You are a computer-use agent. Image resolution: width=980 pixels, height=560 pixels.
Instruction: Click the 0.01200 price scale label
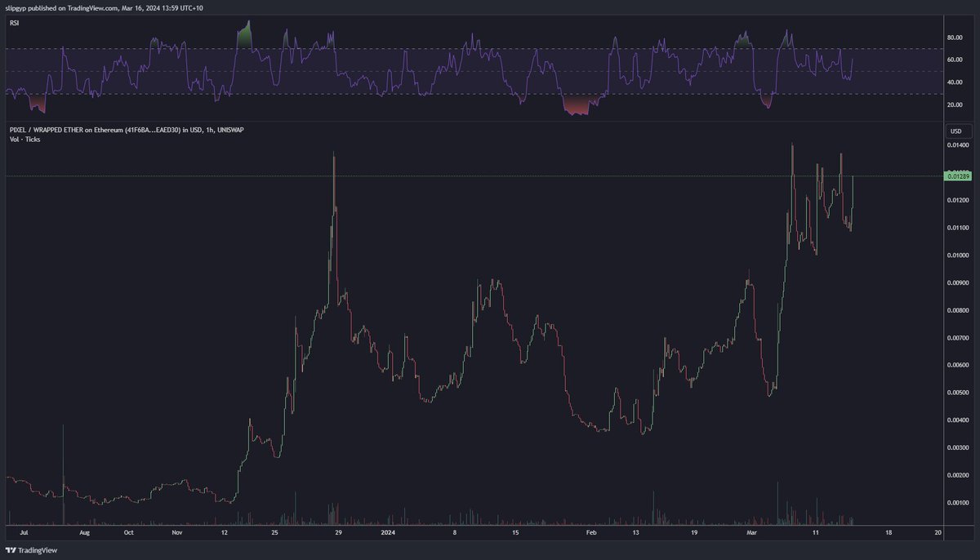pyautogui.click(x=957, y=200)
